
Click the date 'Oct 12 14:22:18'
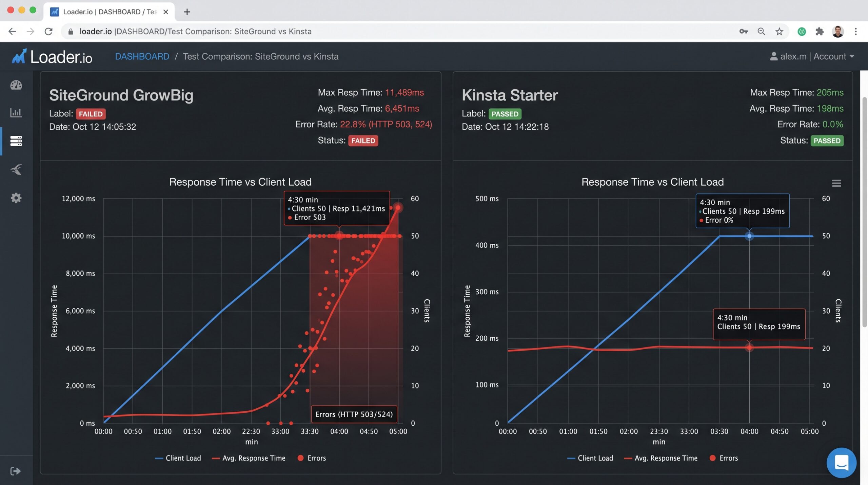pyautogui.click(x=517, y=127)
